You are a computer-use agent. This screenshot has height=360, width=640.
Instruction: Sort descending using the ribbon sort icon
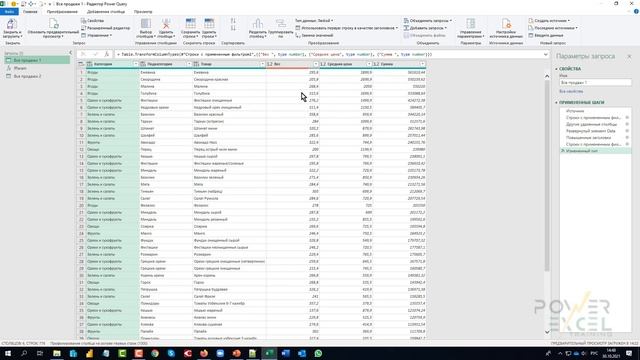(233, 28)
